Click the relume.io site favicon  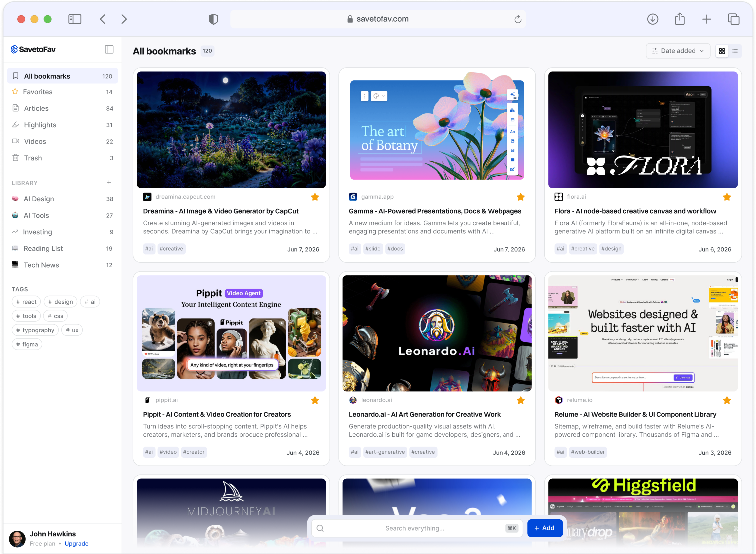[x=559, y=400]
